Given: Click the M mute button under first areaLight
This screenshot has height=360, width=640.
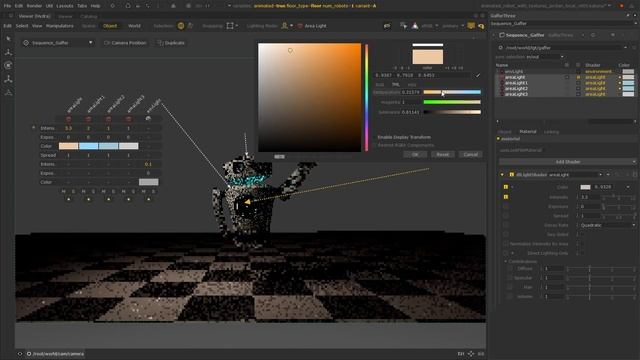Looking at the screenshot, I should [x=64, y=191].
